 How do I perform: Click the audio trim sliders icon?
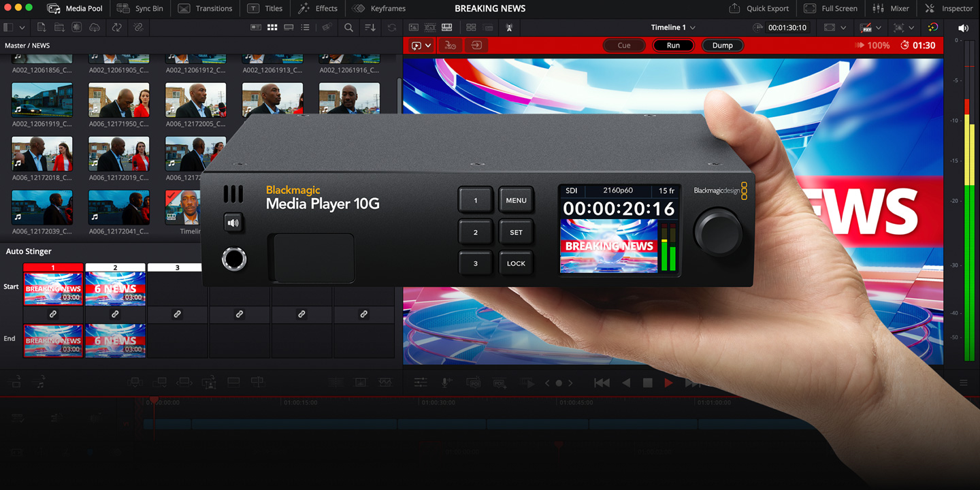pos(421,383)
